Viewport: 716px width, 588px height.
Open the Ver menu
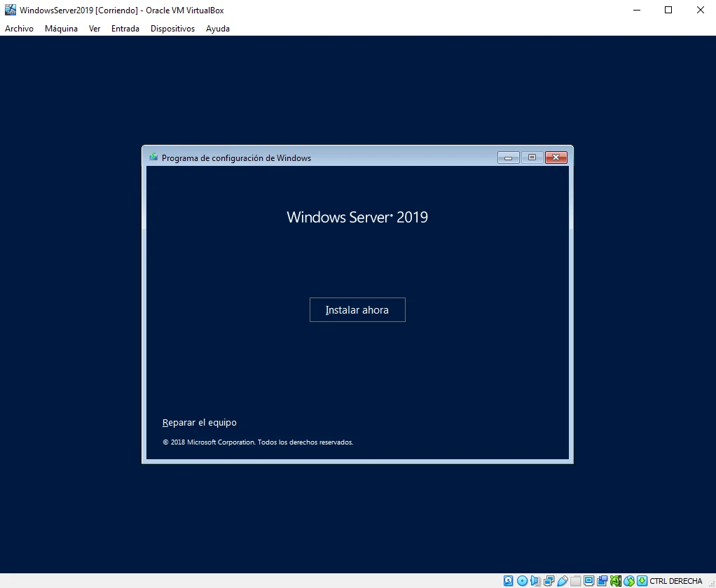(95, 28)
